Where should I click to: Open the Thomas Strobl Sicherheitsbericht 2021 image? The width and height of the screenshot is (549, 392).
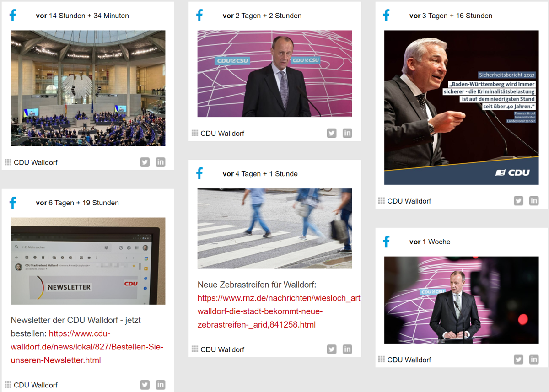click(461, 107)
